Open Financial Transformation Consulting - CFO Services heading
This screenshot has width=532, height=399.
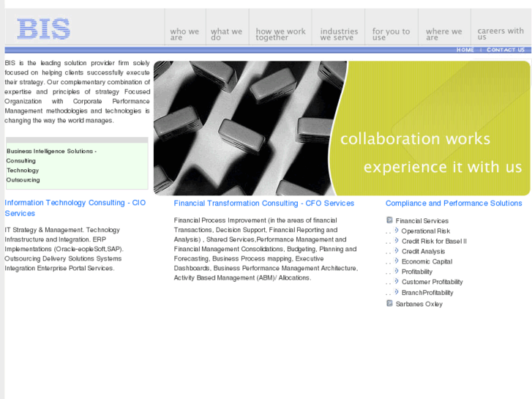(264, 203)
